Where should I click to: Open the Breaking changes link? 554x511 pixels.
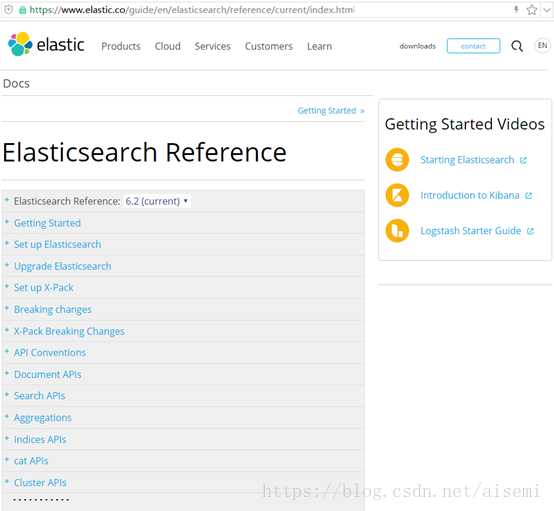[53, 309]
